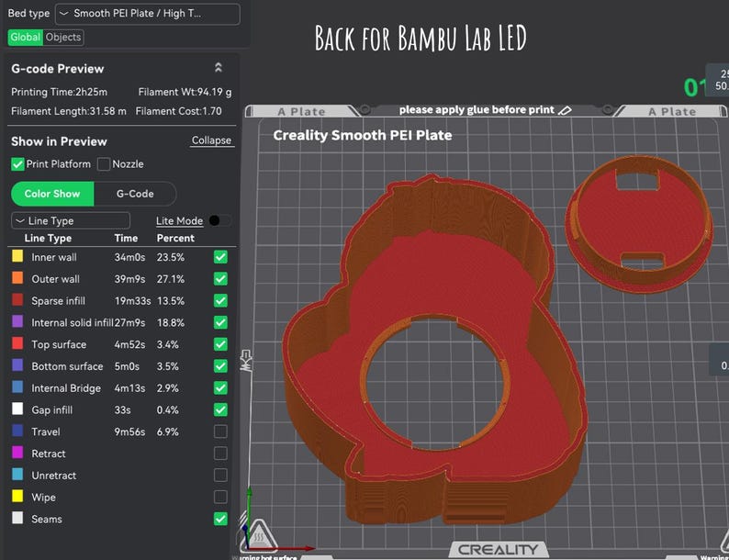Viewport: 729px width, 560px height.
Task: Uncheck Gap infill visibility
Action: [220, 409]
